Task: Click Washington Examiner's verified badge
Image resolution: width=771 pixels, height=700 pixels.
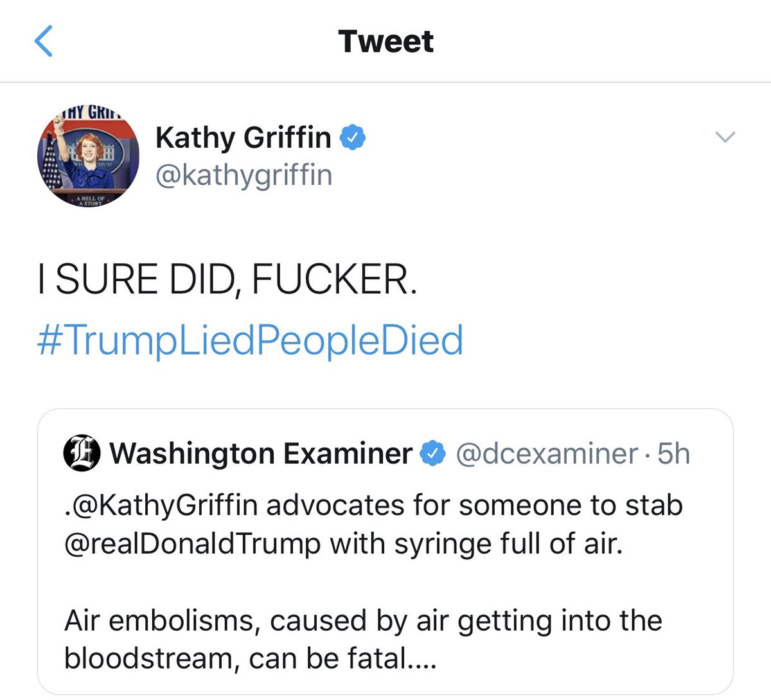Action: tap(432, 453)
